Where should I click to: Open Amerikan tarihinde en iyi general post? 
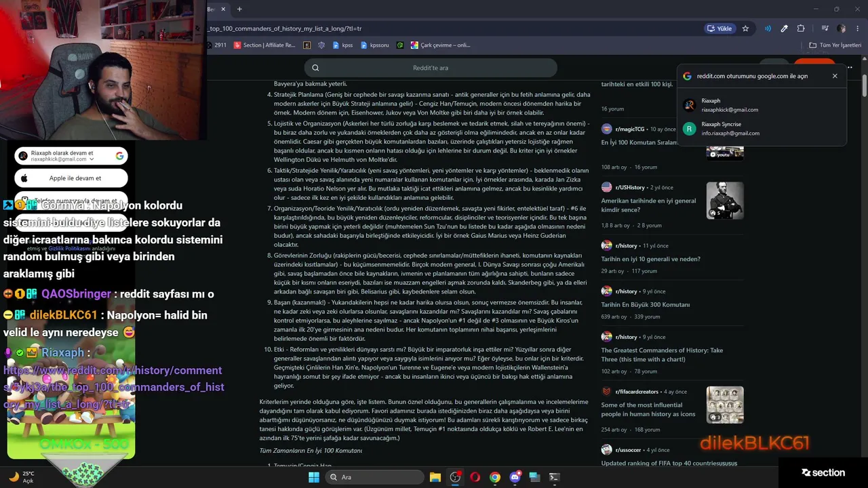pyautogui.click(x=648, y=205)
